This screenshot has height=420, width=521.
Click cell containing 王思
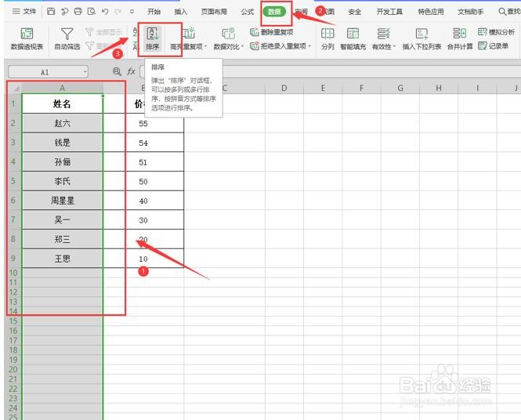(63, 259)
